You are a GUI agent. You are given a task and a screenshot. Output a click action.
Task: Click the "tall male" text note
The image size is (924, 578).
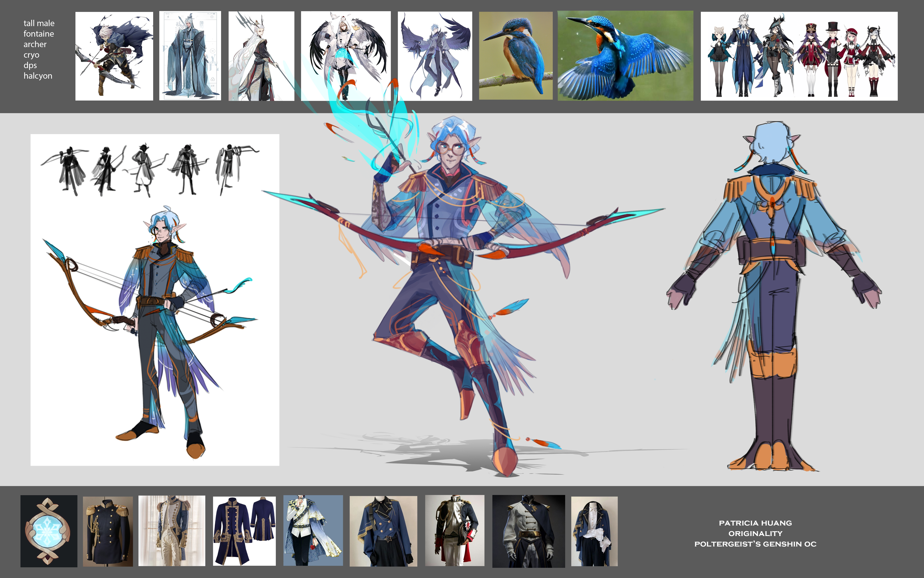[39, 23]
